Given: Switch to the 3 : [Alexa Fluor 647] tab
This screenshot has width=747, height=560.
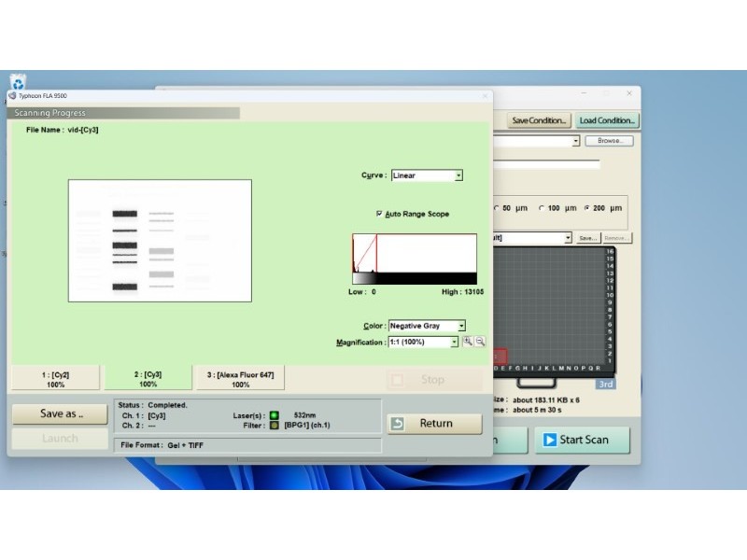Looking at the screenshot, I should 241,379.
